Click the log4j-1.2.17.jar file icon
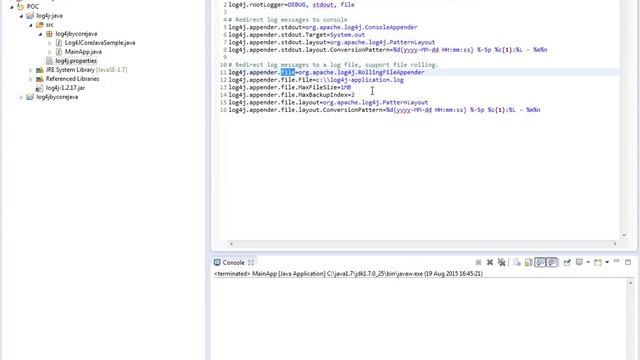This screenshot has height=360, width=640. pos(39,88)
